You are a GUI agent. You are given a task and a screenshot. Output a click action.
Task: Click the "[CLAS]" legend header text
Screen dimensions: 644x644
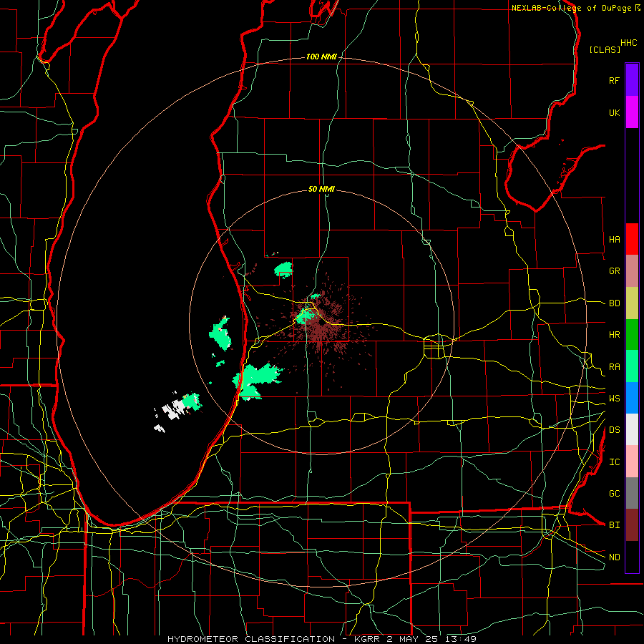coord(605,49)
